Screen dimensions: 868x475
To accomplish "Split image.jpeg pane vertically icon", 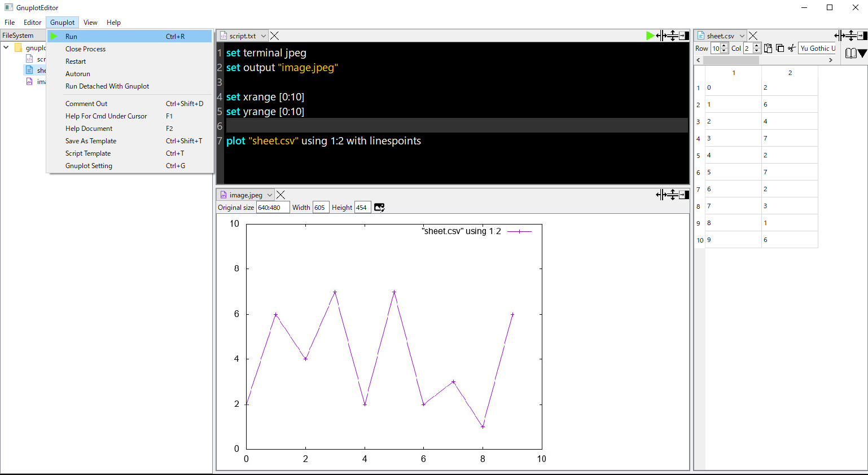I will click(x=673, y=195).
